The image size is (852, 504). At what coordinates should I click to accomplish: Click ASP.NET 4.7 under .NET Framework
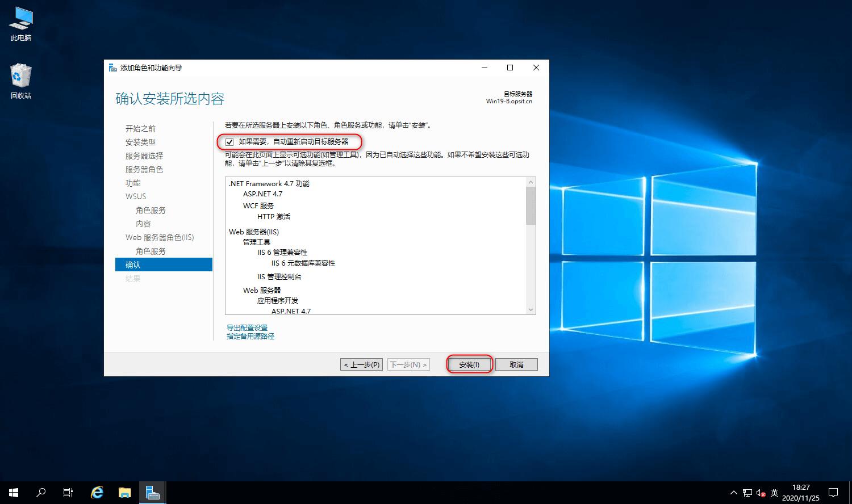(262, 194)
